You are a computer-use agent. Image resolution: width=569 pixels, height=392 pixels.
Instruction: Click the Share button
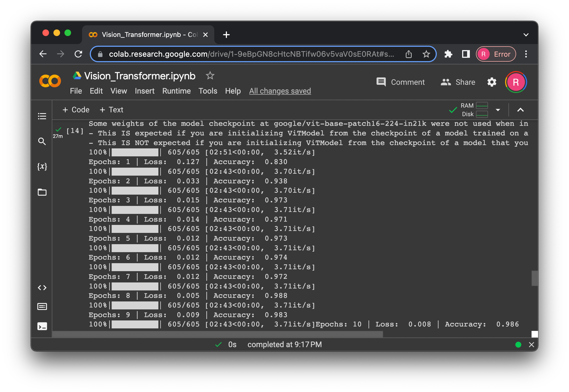(458, 82)
